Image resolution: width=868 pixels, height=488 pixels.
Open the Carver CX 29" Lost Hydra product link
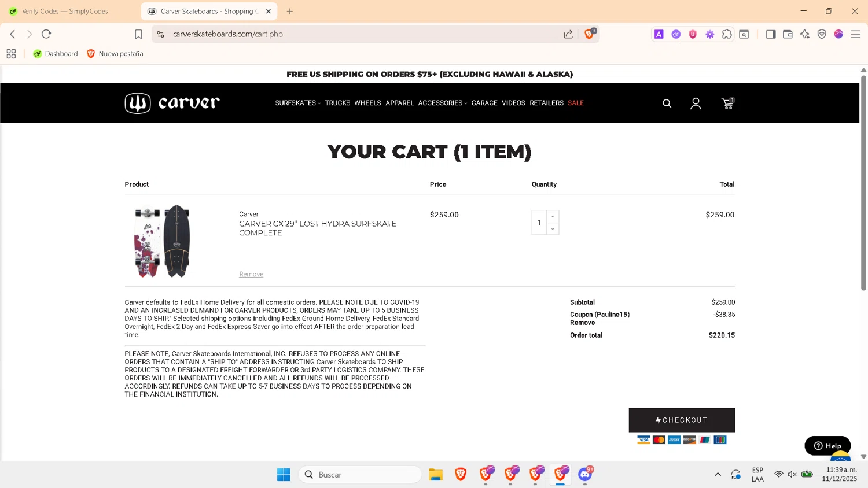click(318, 228)
